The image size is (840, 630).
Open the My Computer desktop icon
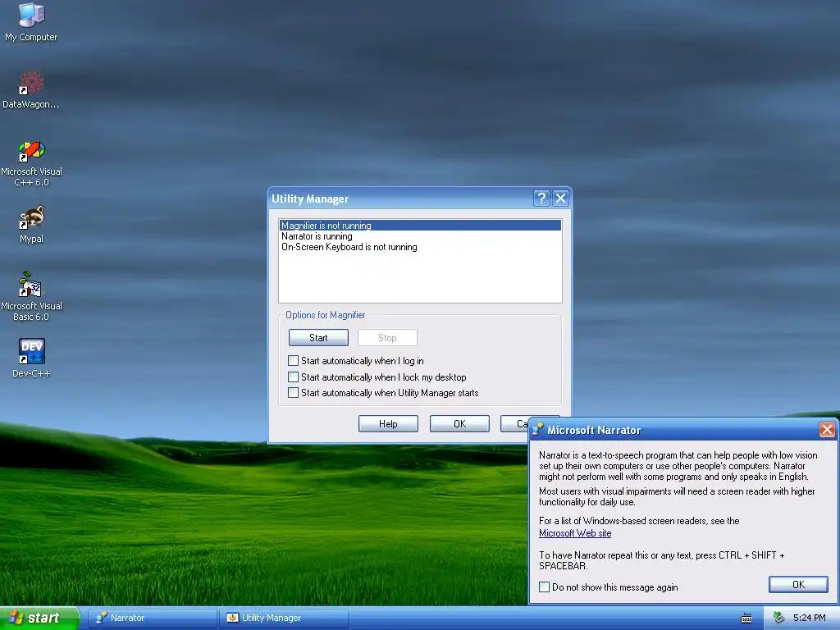(31, 21)
